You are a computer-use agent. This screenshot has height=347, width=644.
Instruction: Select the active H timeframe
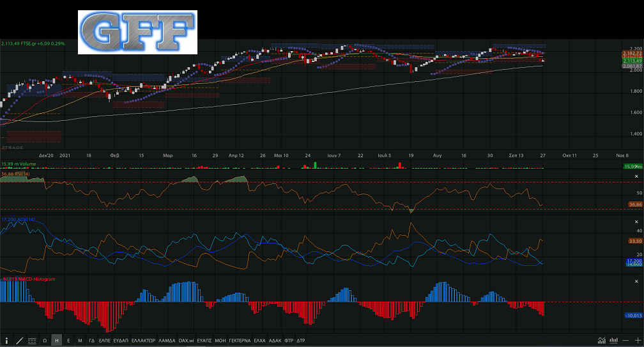click(x=57, y=341)
